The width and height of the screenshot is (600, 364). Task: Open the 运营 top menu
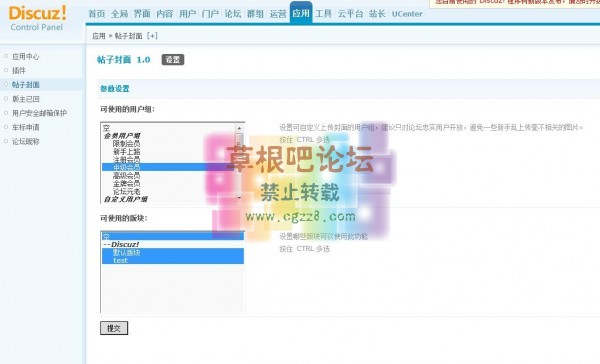278,14
